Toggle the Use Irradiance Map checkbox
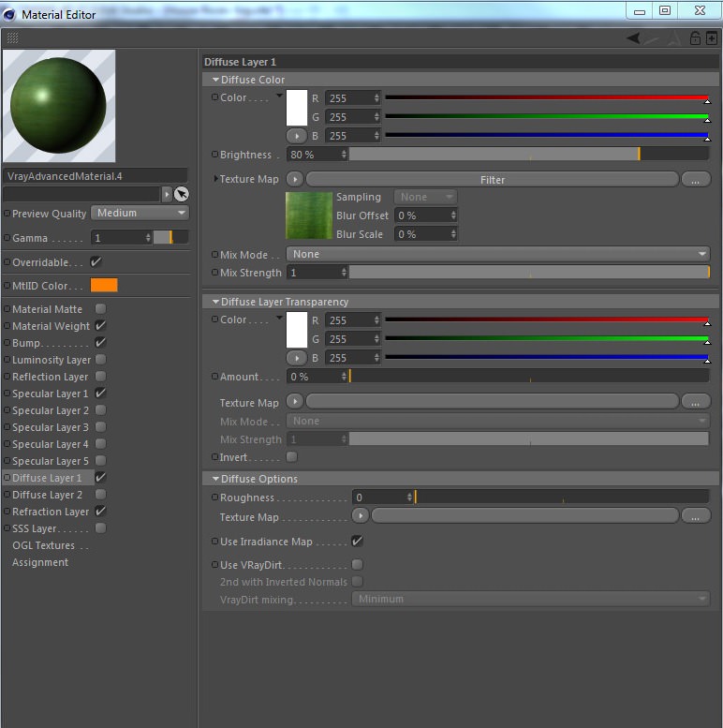The width and height of the screenshot is (723, 728). coord(357,541)
